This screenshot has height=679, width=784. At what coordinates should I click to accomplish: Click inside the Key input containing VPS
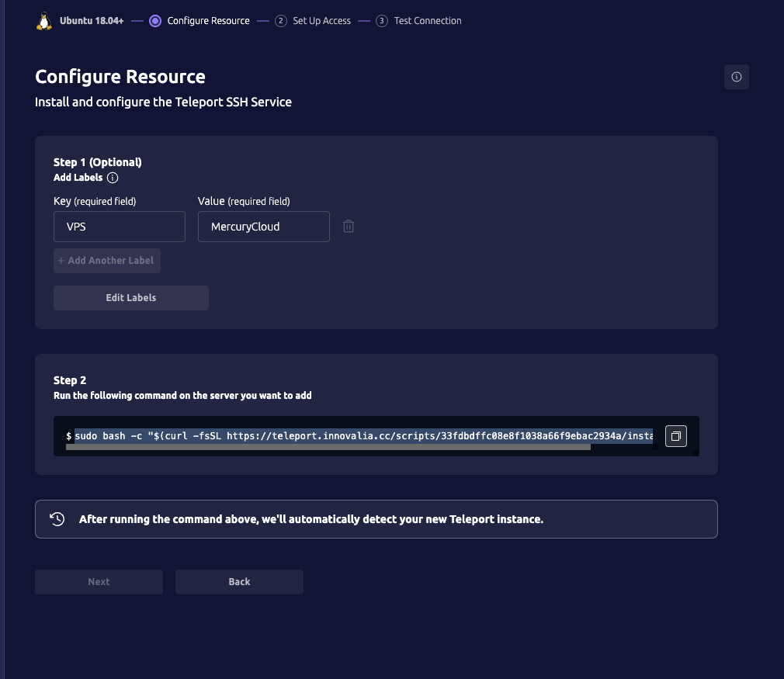[x=119, y=226]
